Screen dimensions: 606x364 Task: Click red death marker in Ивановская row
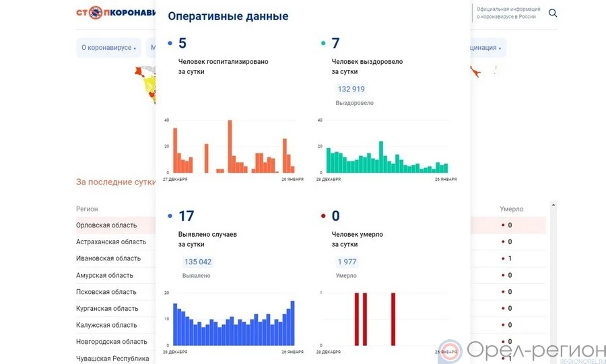pos(502,258)
